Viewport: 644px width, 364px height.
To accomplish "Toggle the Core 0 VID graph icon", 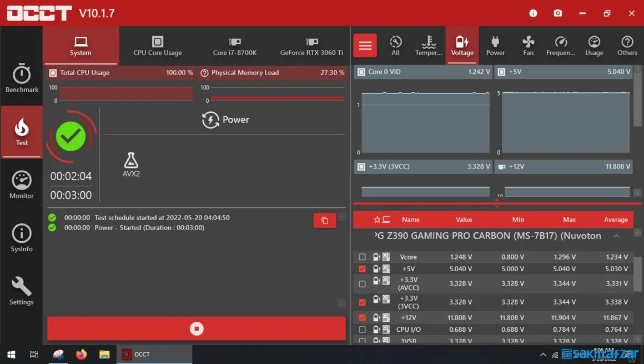I will [x=361, y=72].
